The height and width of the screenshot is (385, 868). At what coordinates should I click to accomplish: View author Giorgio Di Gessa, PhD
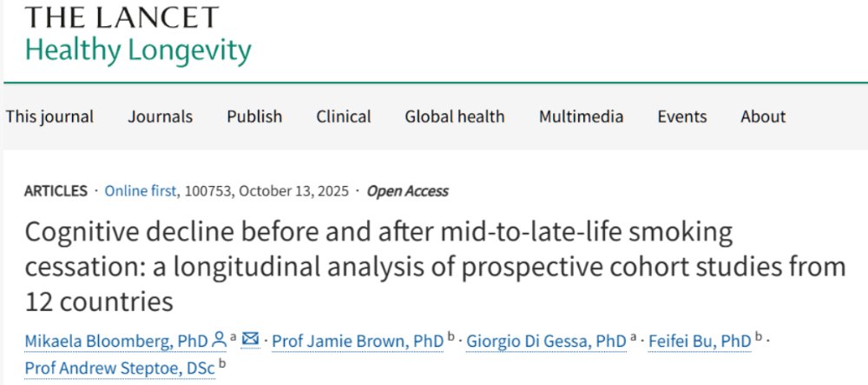[x=546, y=341]
